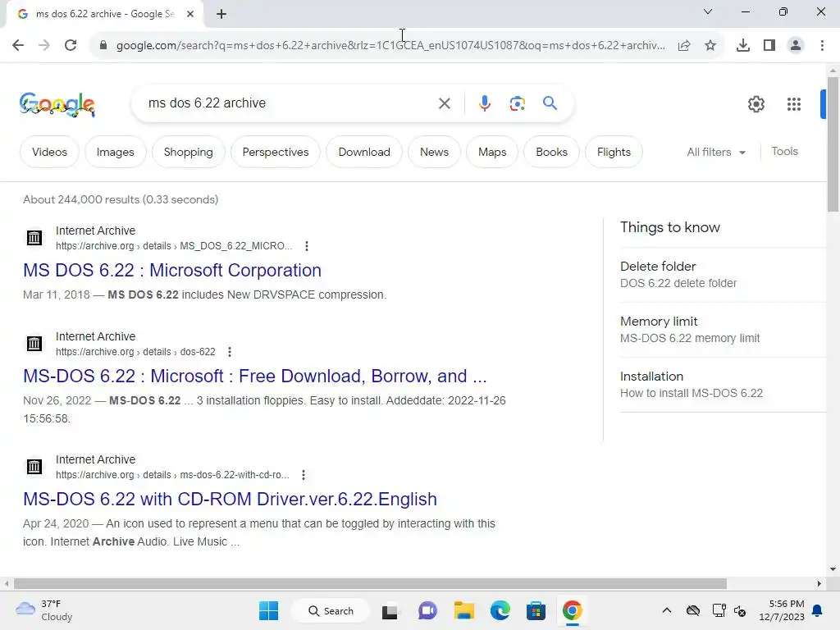Viewport: 840px width, 630px height.
Task: Switch to News results
Action: click(x=434, y=152)
